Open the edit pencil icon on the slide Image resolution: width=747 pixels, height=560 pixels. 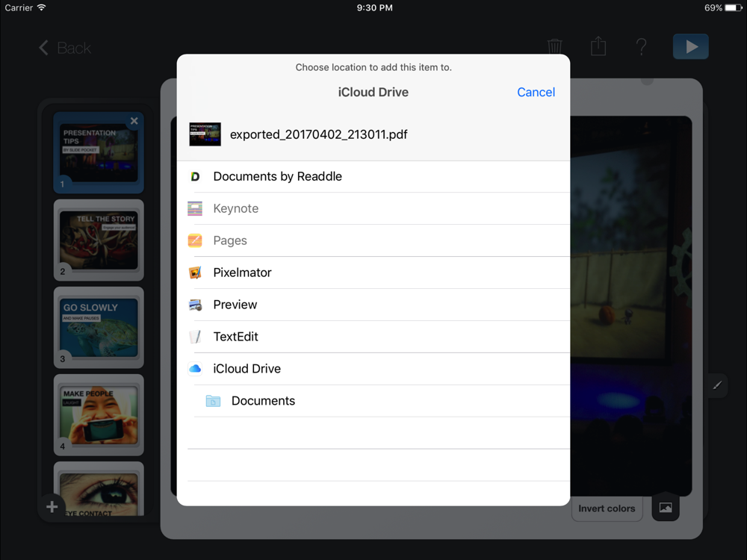tap(717, 385)
